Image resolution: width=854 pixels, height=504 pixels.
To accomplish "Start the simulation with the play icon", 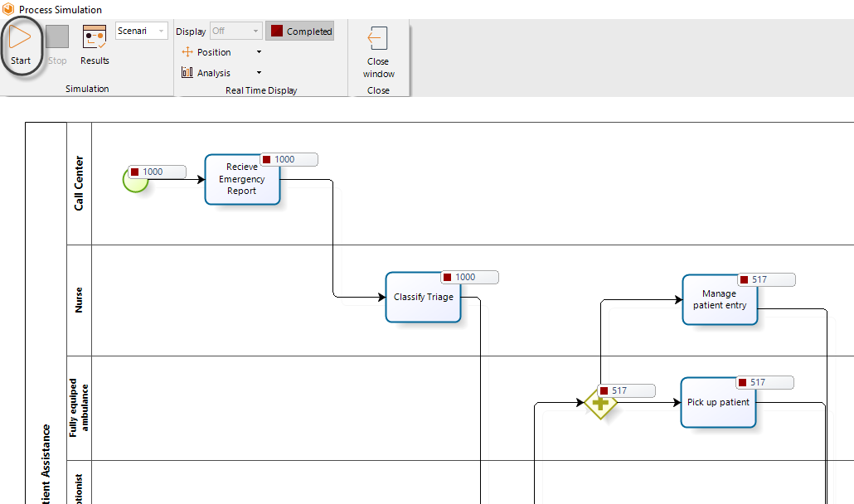I will [20, 37].
